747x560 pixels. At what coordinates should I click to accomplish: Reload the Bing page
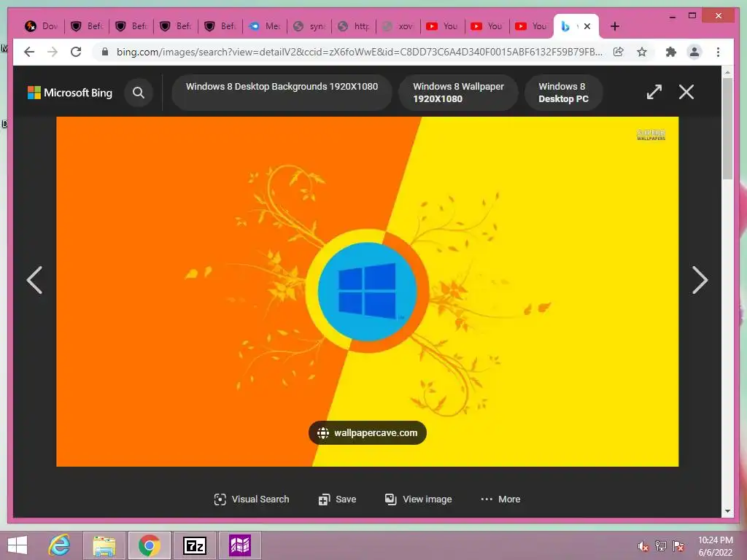[x=76, y=52]
